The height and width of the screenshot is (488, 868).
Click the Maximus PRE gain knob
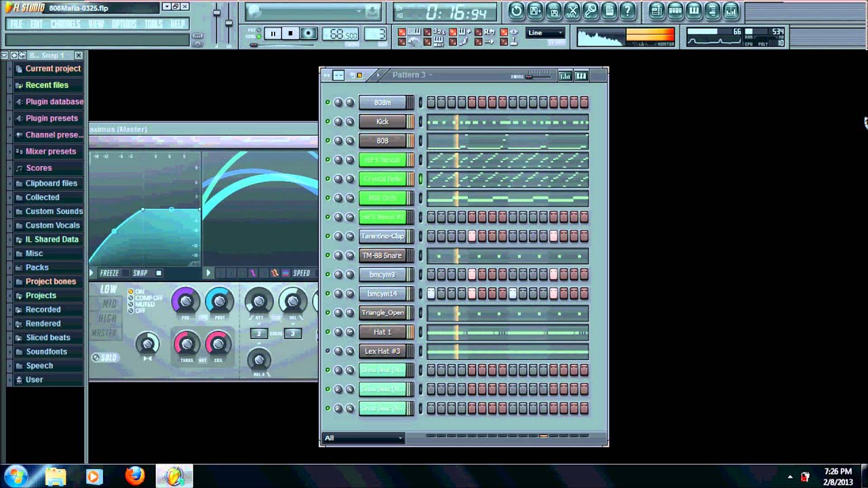coord(185,301)
